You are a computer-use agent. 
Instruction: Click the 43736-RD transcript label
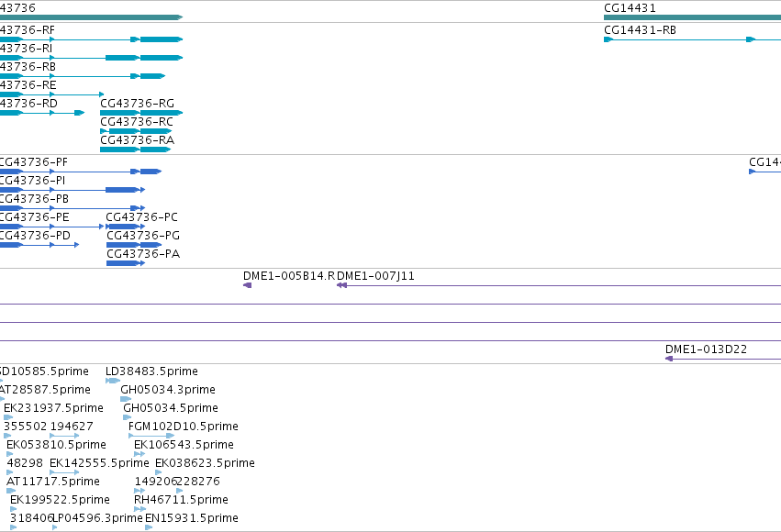pos(28,103)
